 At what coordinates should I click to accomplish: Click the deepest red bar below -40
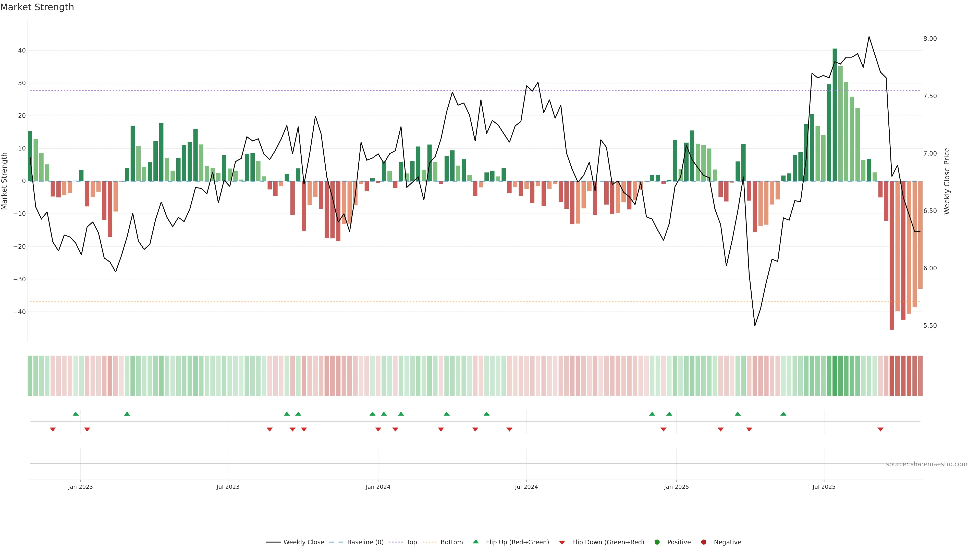[892, 255]
